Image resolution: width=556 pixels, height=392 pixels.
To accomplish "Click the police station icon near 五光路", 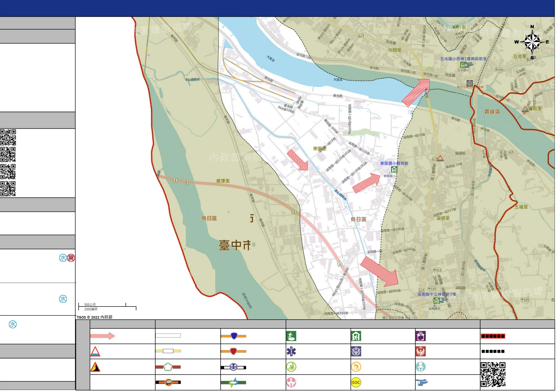I will pos(470,83).
